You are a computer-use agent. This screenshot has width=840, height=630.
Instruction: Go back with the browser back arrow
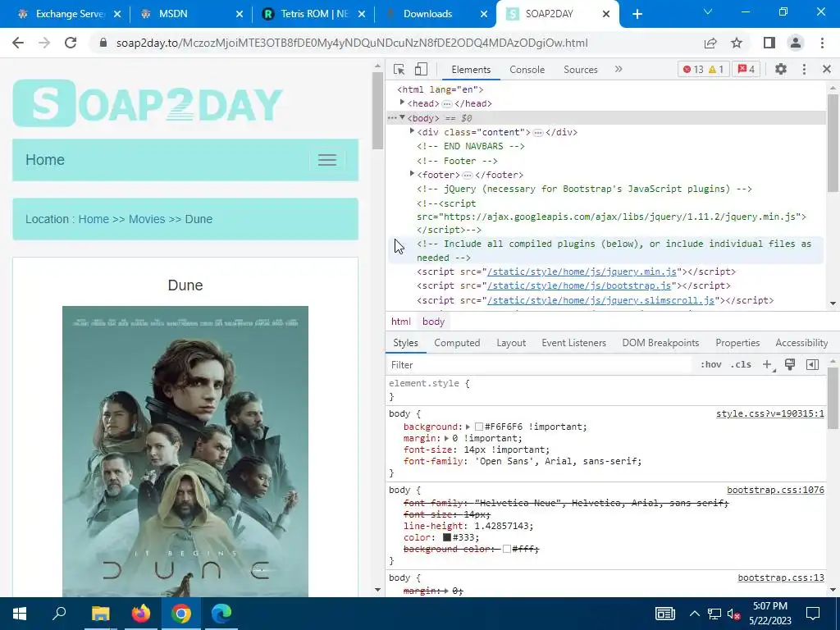pos(18,43)
